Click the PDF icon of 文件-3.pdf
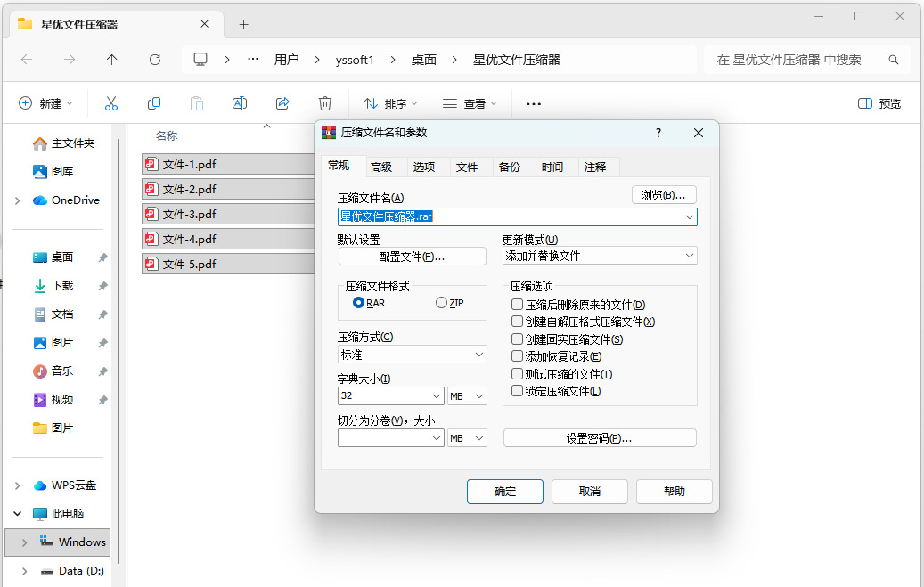The image size is (924, 587). [x=151, y=214]
